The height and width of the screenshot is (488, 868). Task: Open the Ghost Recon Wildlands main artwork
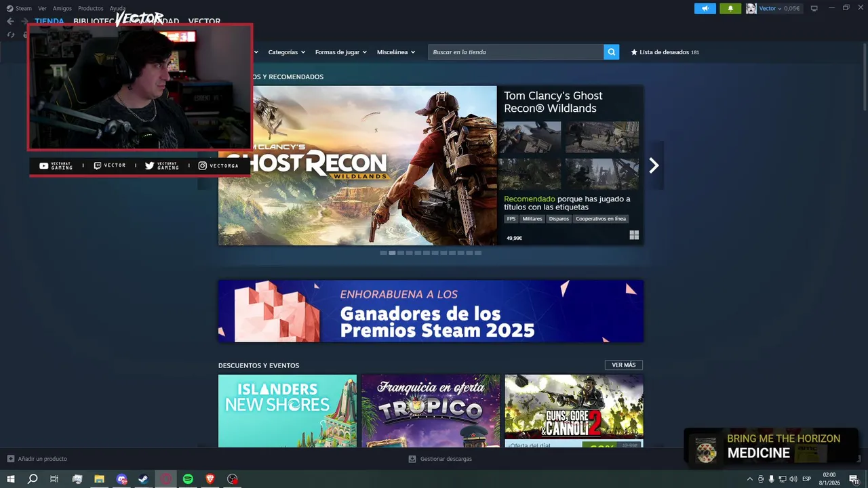357,165
